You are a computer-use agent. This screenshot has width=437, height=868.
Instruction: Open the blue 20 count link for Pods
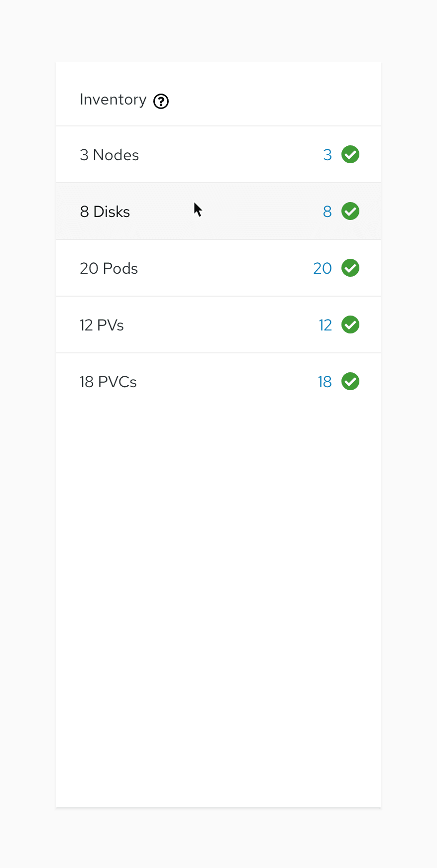pos(323,268)
